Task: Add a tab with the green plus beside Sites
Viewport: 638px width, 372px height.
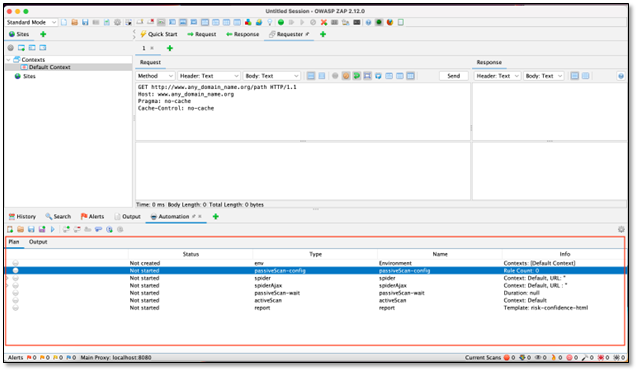Action: [x=43, y=34]
